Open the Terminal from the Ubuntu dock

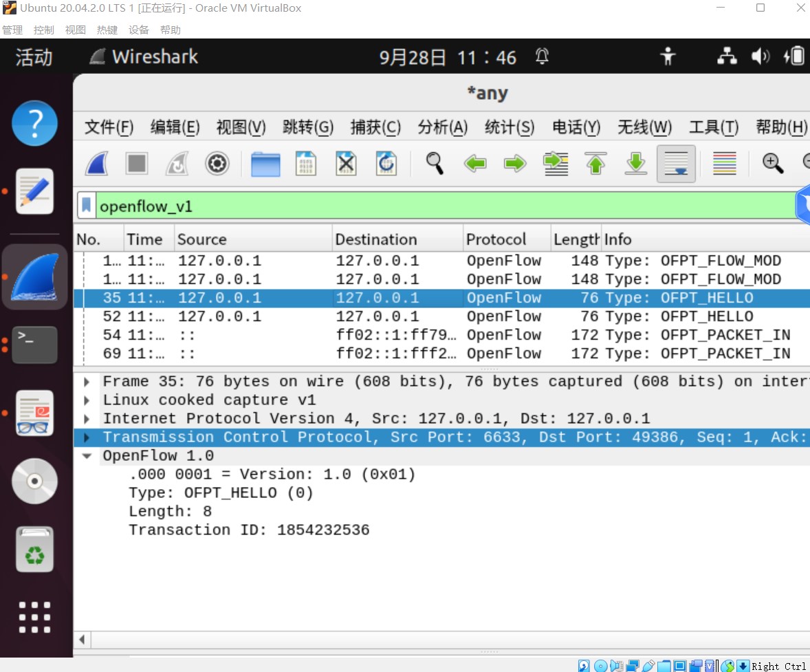coord(34,345)
